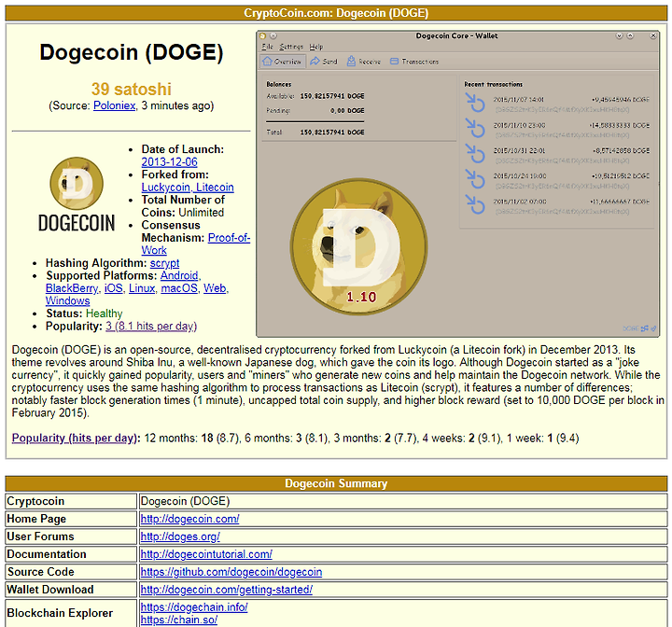Click the Dogecoin Core wallet screenshot
This screenshot has height=627, width=672.
pyautogui.click(x=457, y=184)
